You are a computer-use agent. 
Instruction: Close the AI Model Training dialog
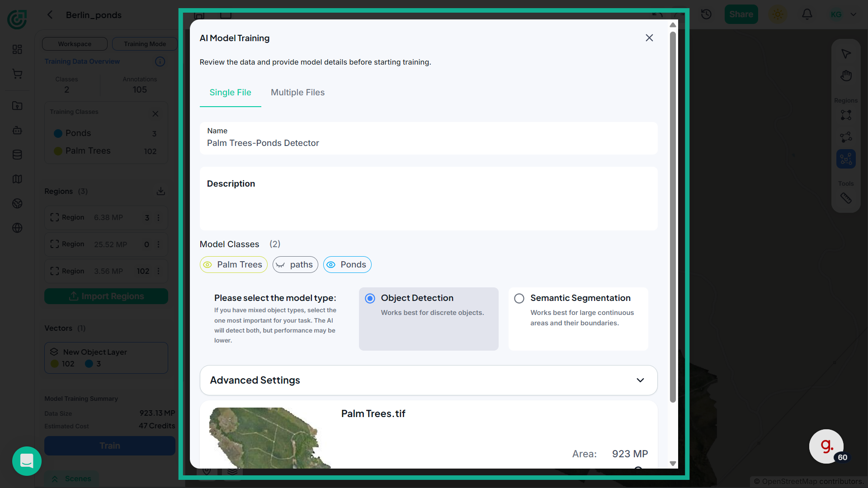(x=649, y=38)
